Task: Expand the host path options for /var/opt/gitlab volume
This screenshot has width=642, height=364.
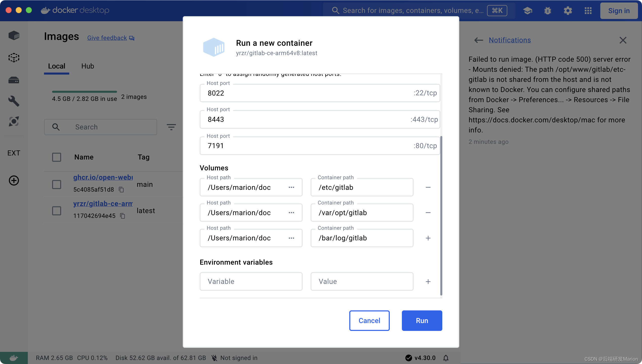Action: tap(291, 213)
